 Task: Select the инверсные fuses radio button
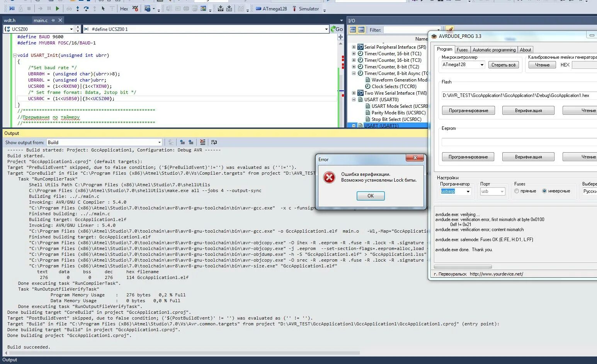544,191
